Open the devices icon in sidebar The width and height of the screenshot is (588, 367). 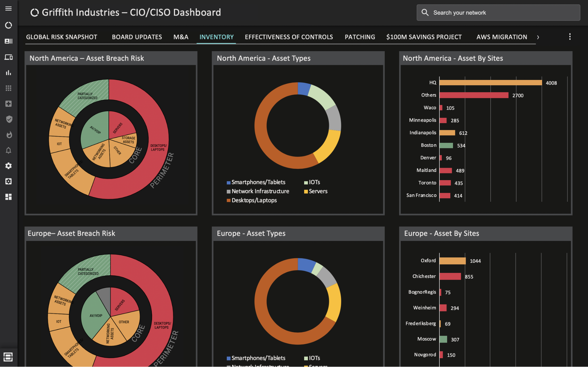point(9,57)
